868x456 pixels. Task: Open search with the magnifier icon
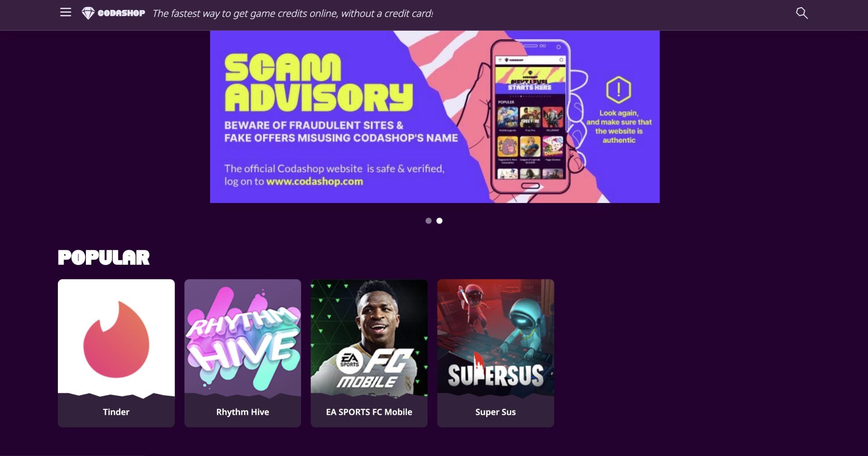[802, 13]
